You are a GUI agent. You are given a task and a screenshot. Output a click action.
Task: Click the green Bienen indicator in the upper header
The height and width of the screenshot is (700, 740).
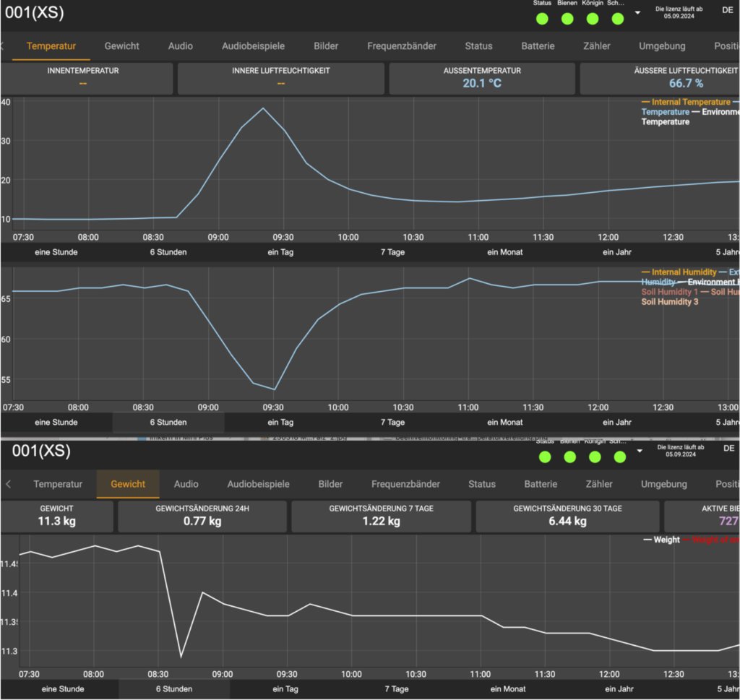click(x=567, y=19)
